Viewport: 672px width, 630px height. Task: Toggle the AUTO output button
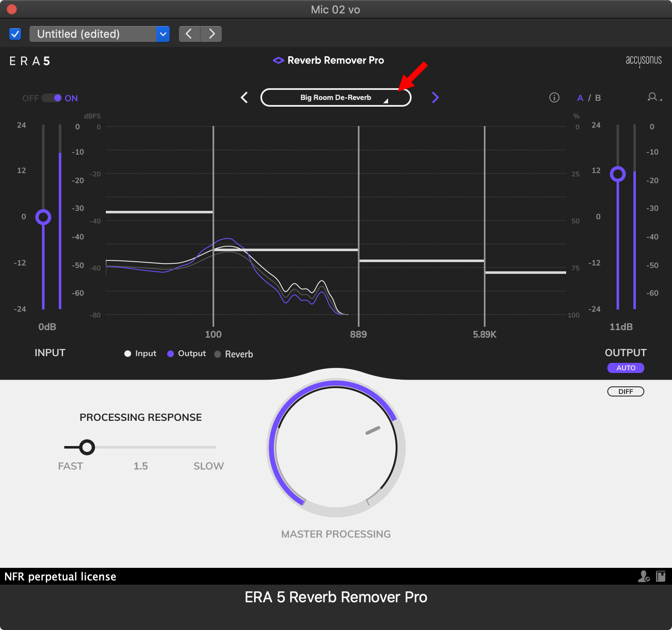click(626, 368)
